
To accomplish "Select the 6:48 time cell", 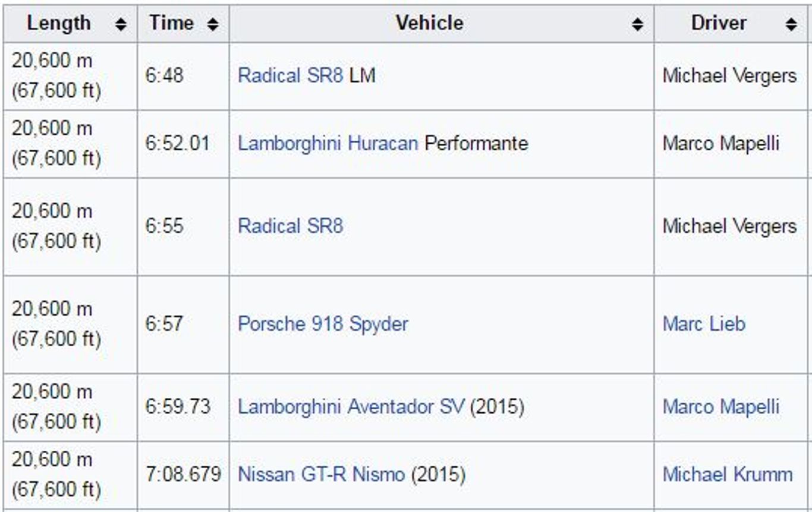I will click(165, 76).
